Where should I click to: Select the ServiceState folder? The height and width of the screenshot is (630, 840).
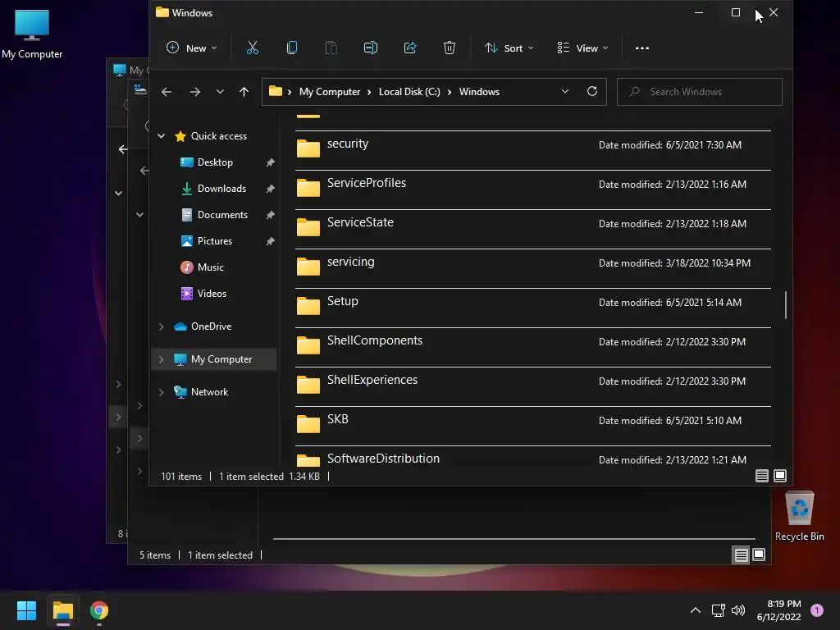(533, 230)
